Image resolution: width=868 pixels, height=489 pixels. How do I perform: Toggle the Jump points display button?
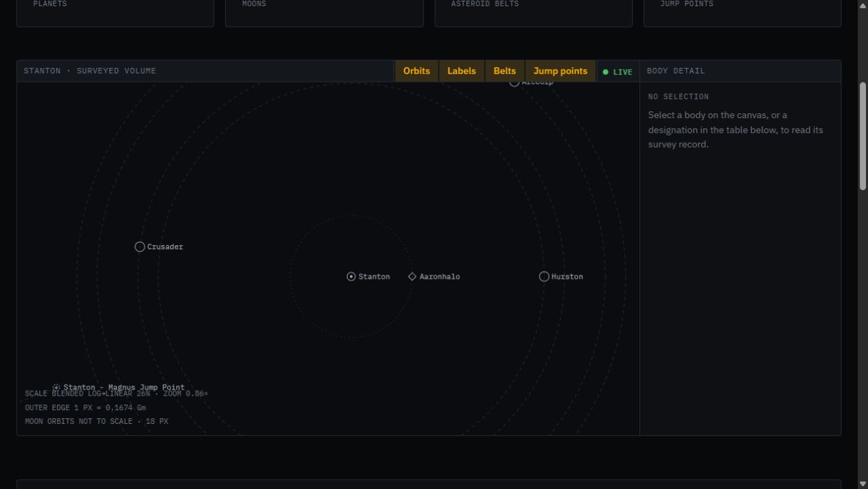point(560,71)
